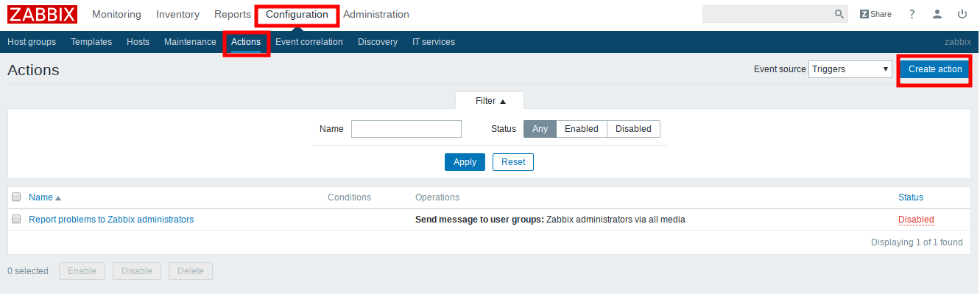Open the Inventory menu
980x294 pixels.
click(x=177, y=14)
